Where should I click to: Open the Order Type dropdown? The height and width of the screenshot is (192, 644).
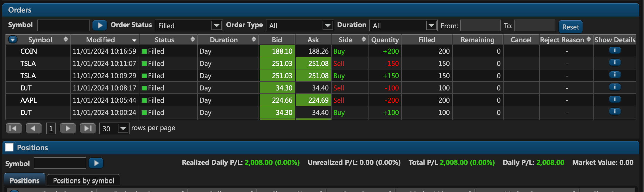300,26
